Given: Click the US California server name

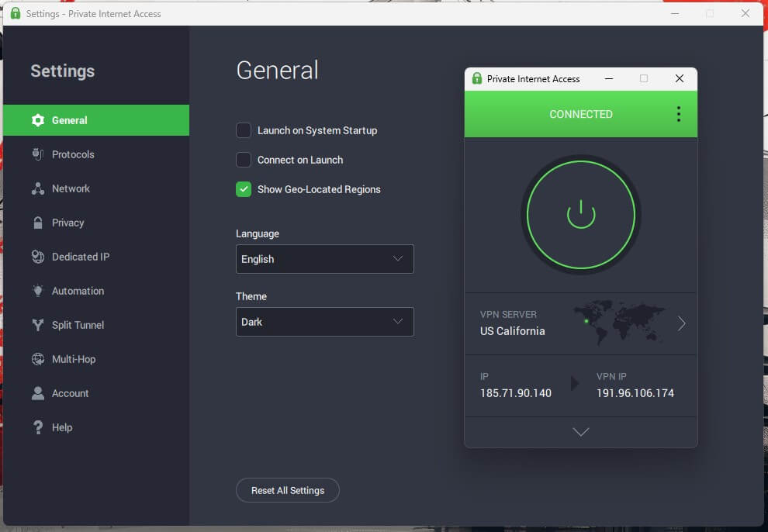Looking at the screenshot, I should [x=512, y=331].
